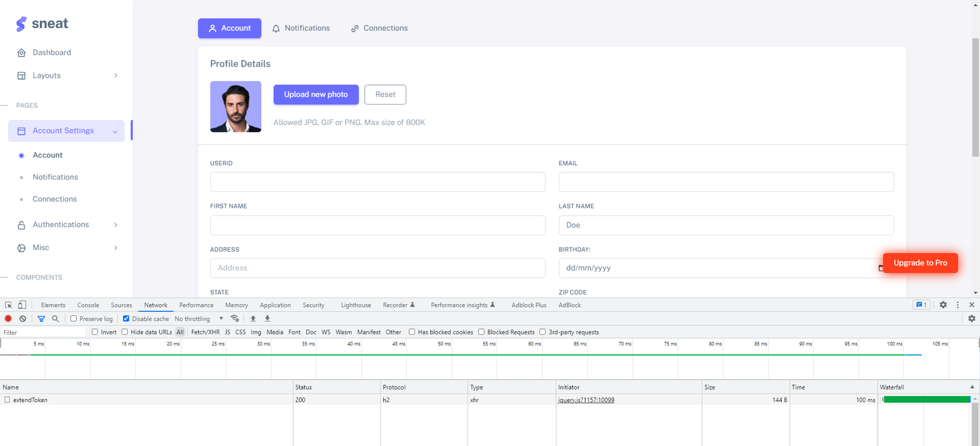Expand the Layouts sidebar menu
980x446 pixels.
coord(67,75)
